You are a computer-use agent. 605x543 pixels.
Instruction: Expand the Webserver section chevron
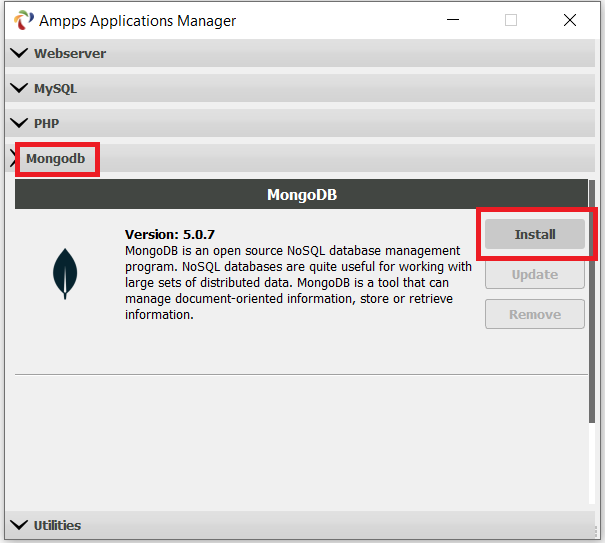click(19, 53)
